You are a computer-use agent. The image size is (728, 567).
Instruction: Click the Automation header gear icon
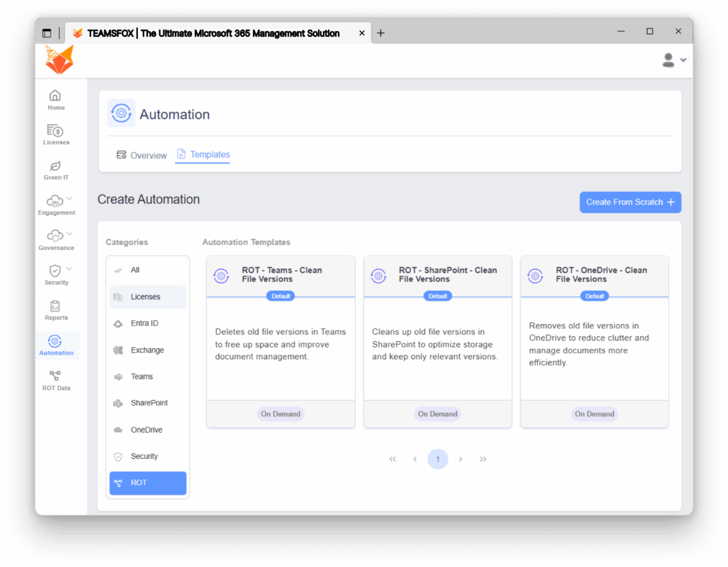[x=121, y=113]
